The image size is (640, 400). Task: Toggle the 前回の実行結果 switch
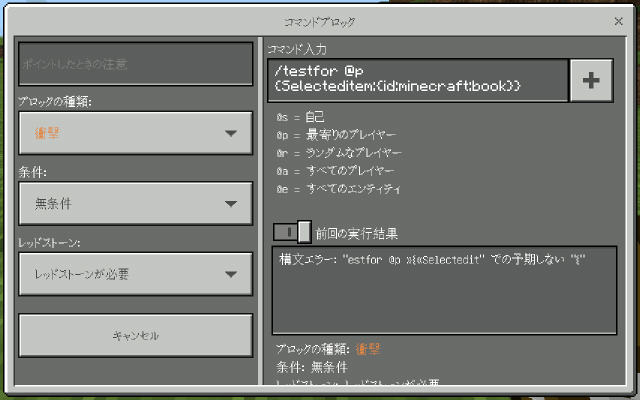292,232
